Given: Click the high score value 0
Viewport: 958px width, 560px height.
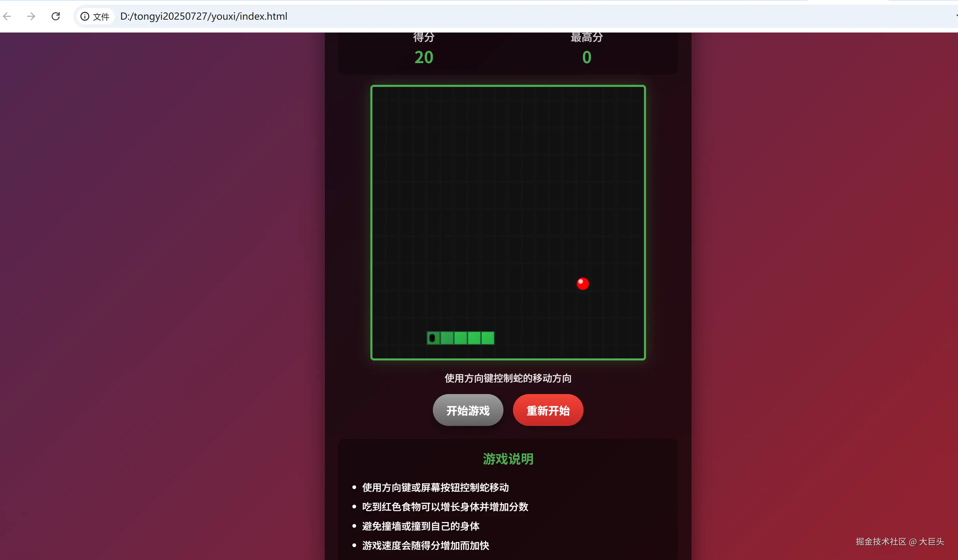Looking at the screenshot, I should 587,57.
